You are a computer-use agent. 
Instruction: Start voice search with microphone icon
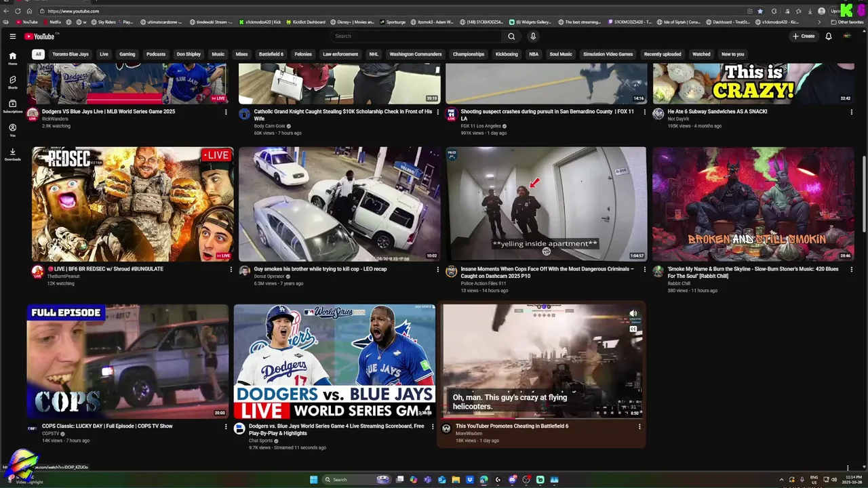[533, 36]
